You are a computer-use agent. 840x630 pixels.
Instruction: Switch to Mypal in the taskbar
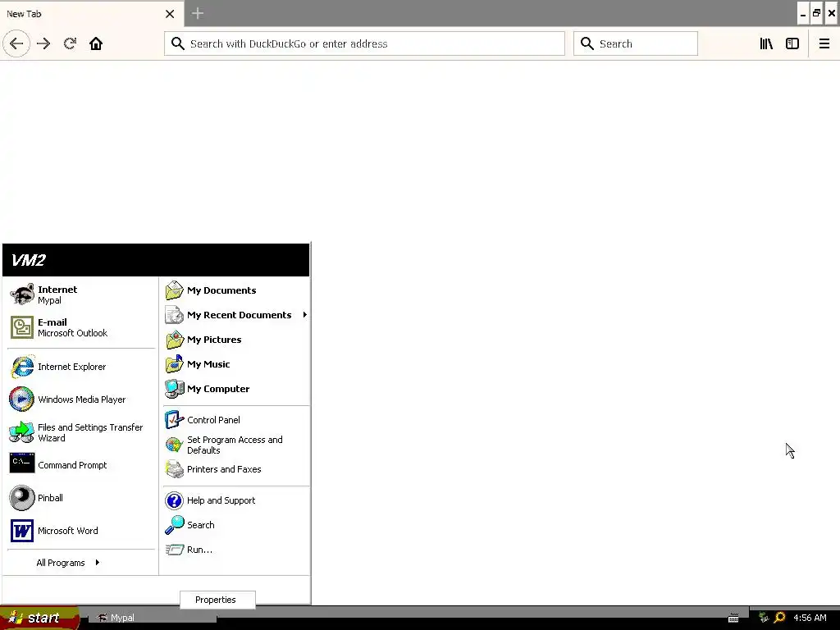(x=153, y=618)
